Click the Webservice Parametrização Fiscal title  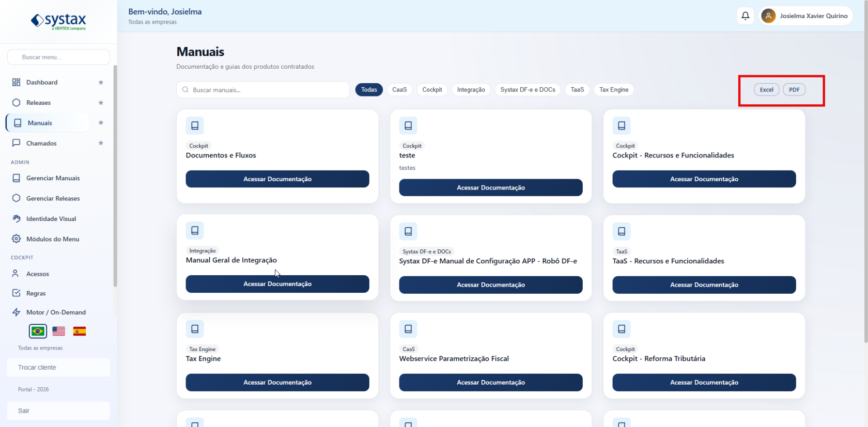pyautogui.click(x=454, y=359)
